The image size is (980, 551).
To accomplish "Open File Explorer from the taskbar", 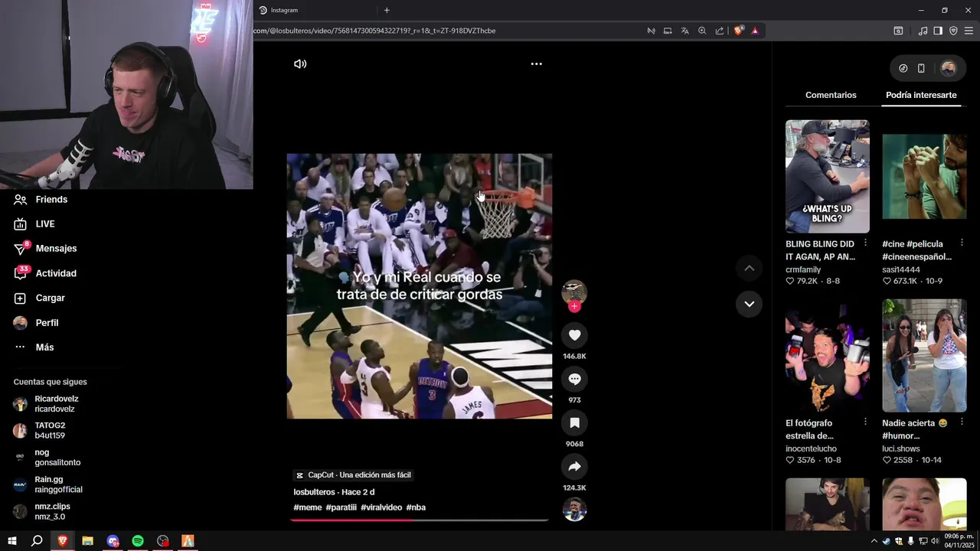I will coord(87,541).
